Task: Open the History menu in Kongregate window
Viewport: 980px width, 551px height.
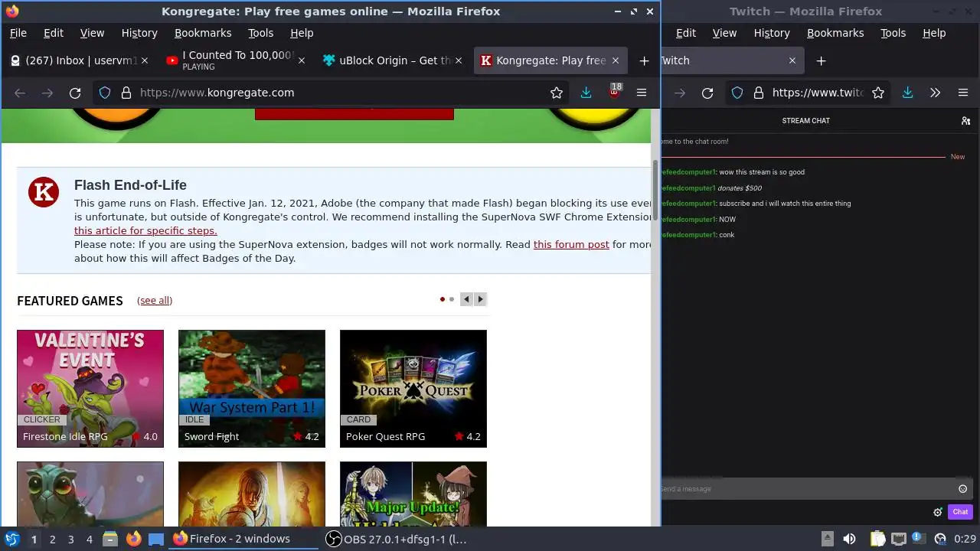Action: click(139, 33)
